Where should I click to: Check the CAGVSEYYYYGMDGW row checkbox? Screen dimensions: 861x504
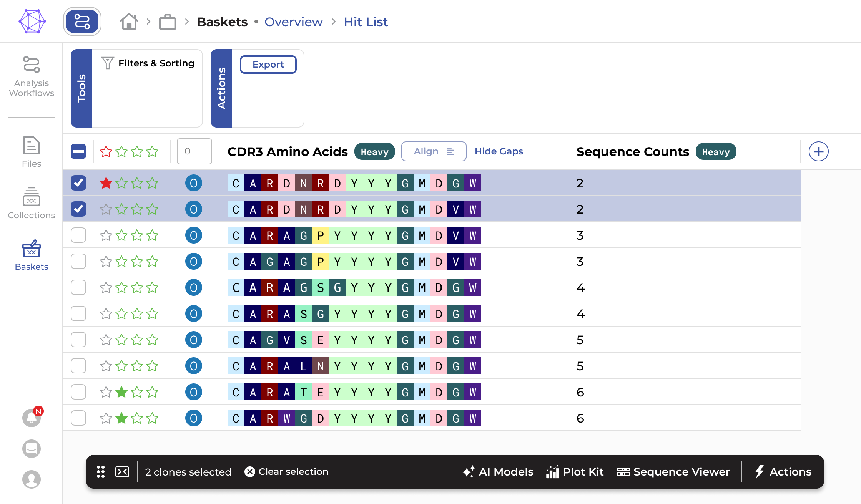click(78, 340)
